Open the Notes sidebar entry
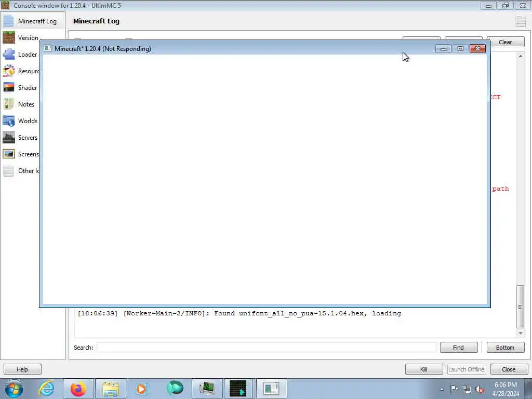Image resolution: width=532 pixels, height=399 pixels. click(x=20, y=104)
